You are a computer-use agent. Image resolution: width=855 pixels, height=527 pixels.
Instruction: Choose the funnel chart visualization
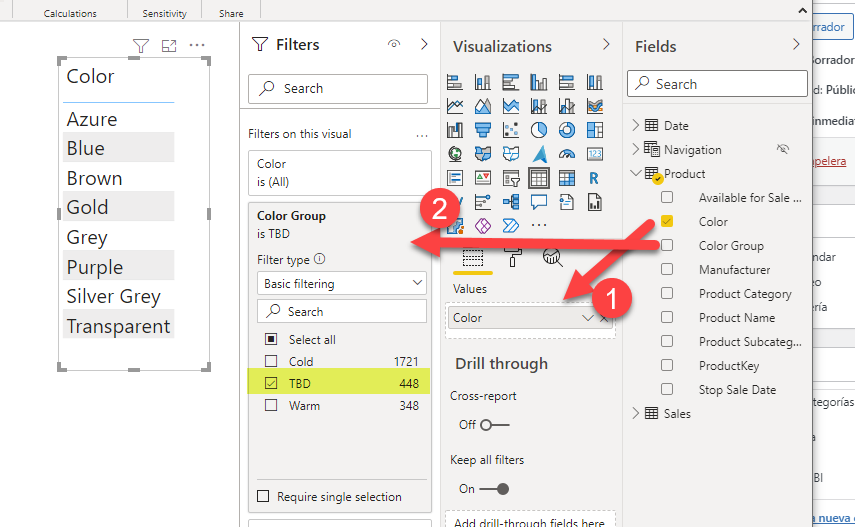(x=483, y=130)
